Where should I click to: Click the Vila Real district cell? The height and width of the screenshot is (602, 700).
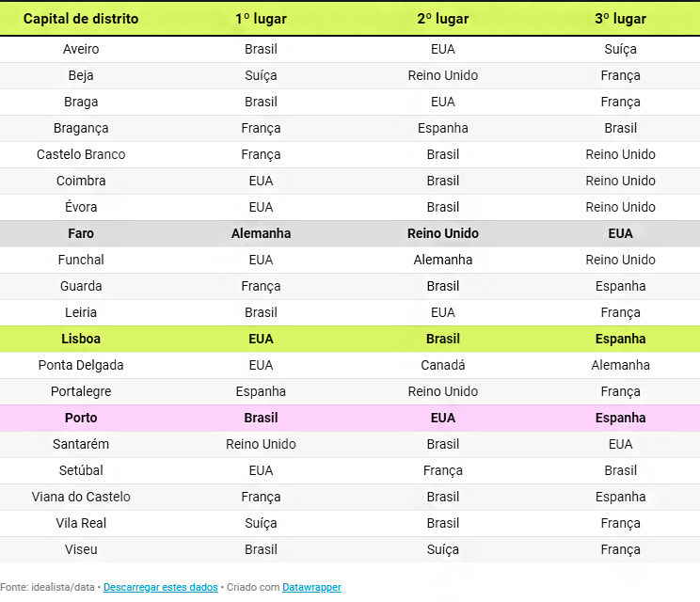pos(81,523)
